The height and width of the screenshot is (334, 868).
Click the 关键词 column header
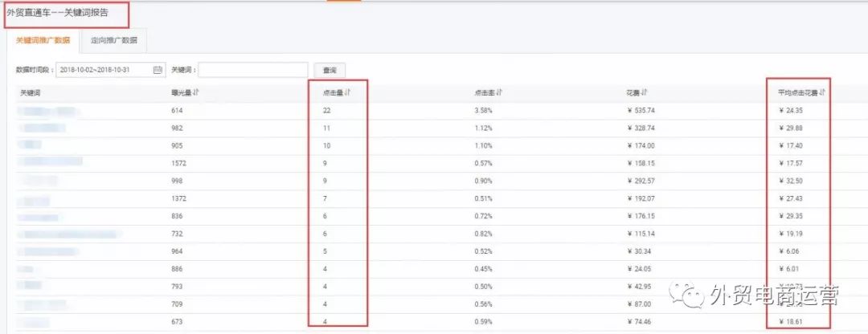[30, 93]
